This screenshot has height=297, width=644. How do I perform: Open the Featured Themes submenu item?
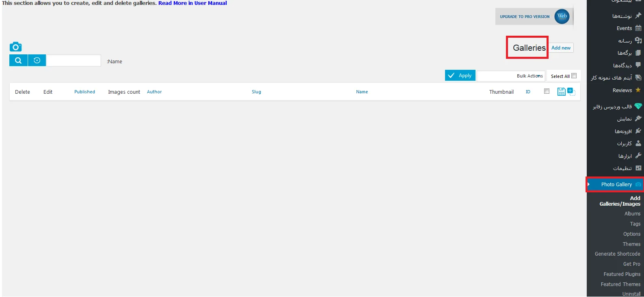[620, 284]
